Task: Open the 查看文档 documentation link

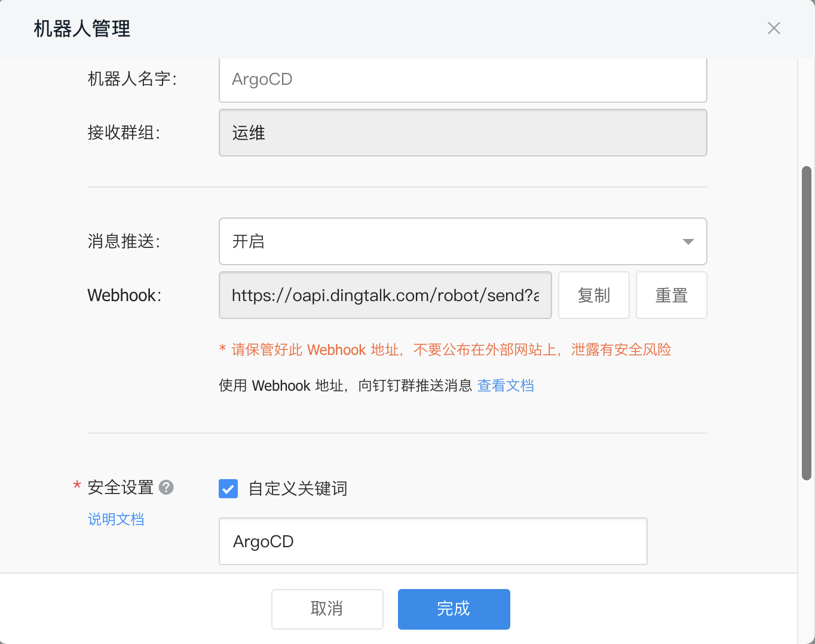Action: [505, 385]
